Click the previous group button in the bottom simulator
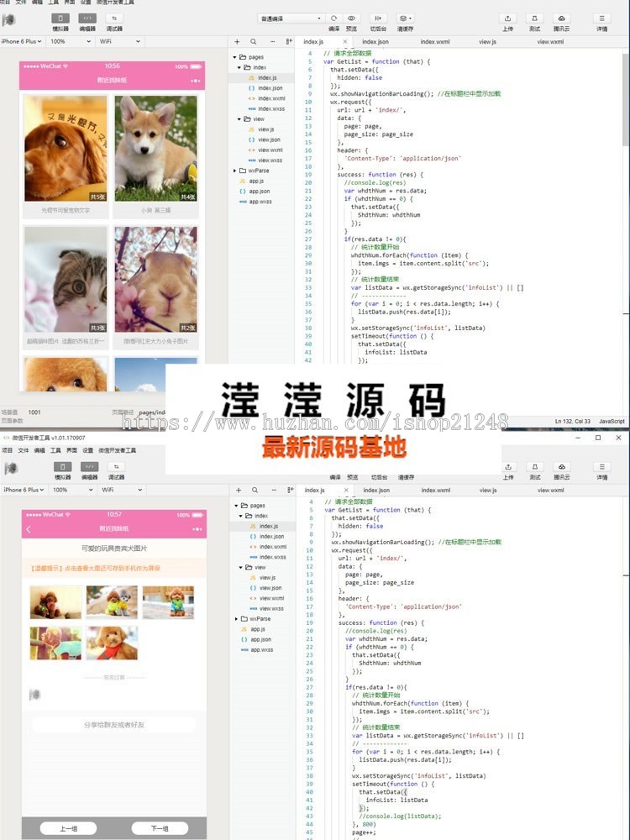The image size is (630, 840). (69, 828)
